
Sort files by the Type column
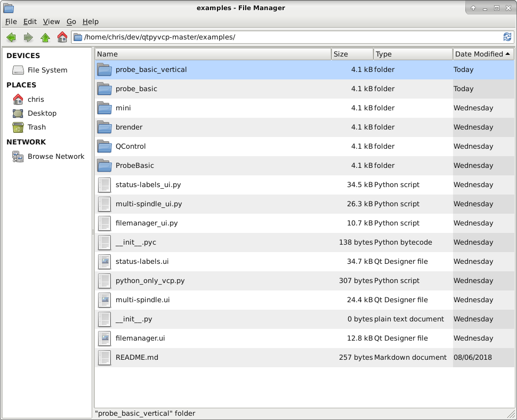coord(413,54)
